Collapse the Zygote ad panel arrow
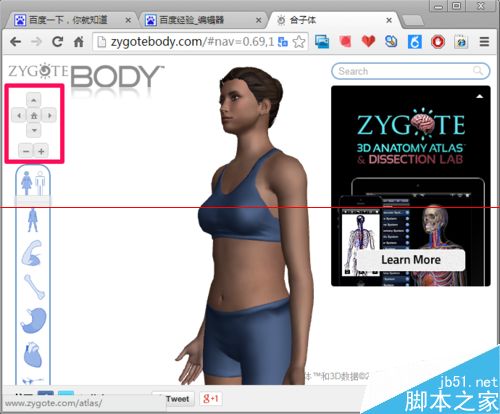Image resolution: width=500 pixels, height=414 pixels. [479, 96]
